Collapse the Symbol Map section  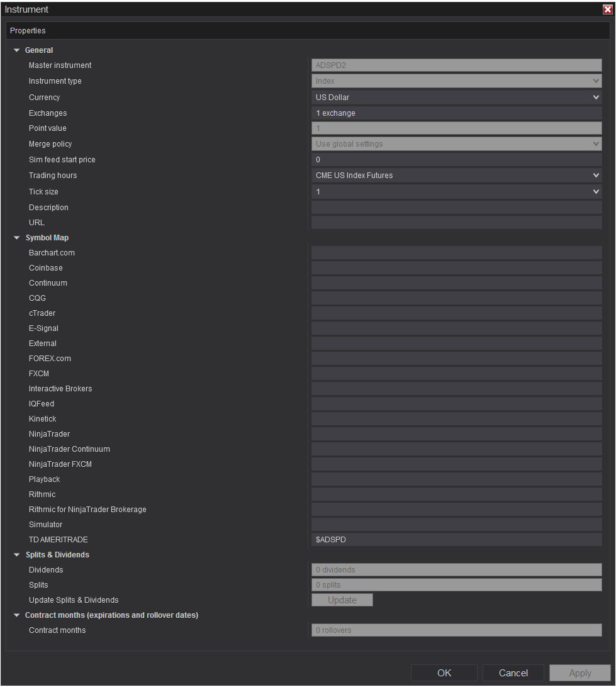(x=17, y=238)
